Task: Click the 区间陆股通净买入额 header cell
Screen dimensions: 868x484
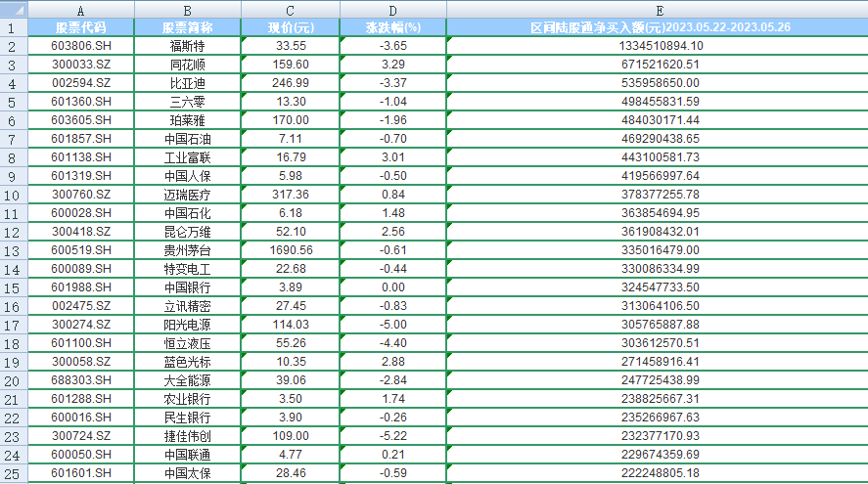Action: point(658,27)
